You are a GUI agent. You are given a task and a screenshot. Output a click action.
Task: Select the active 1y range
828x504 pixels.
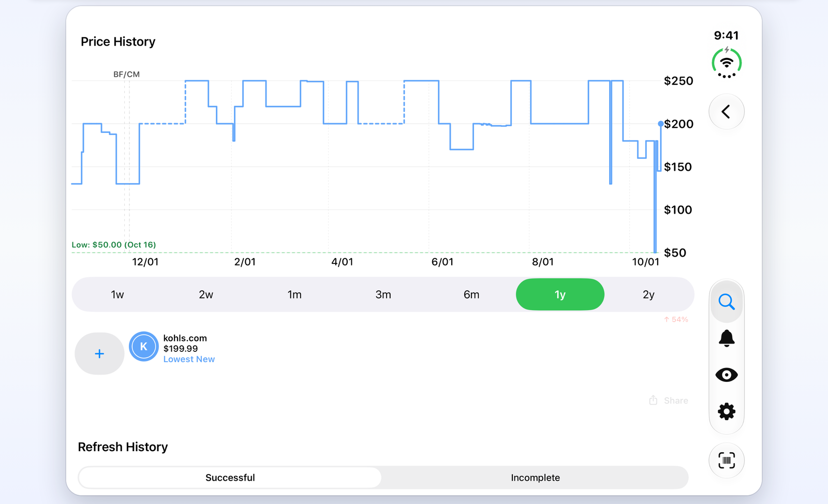click(x=560, y=294)
